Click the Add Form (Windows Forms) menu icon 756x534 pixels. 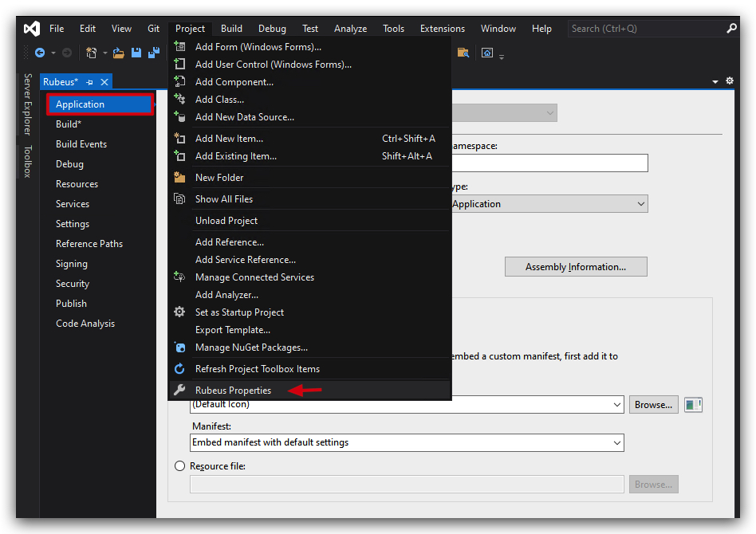click(x=179, y=46)
